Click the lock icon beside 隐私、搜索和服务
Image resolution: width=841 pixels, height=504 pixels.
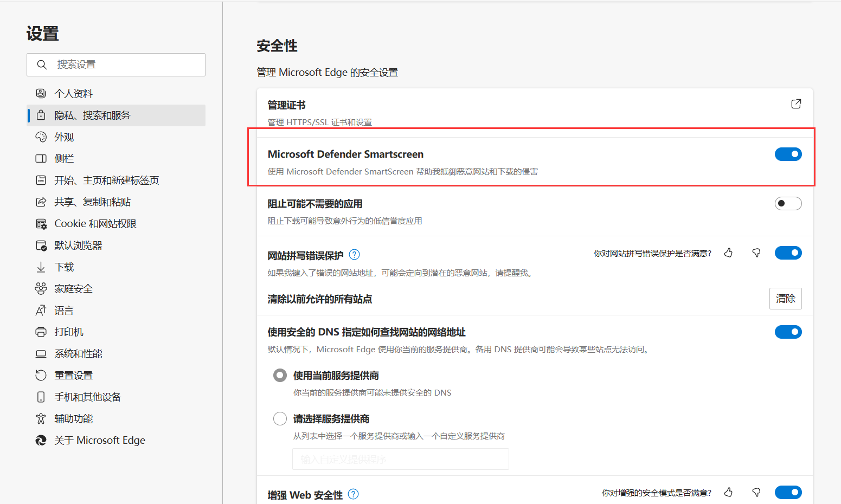click(41, 115)
